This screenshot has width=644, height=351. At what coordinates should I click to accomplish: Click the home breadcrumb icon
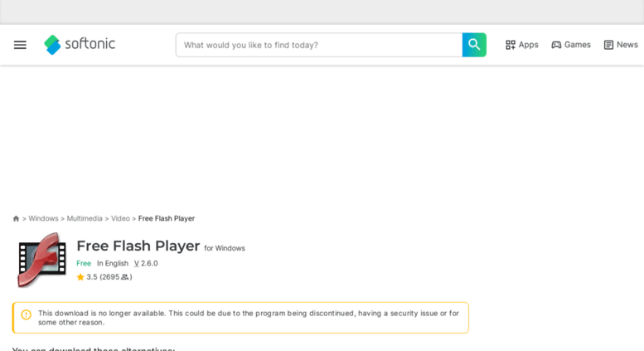pos(16,218)
